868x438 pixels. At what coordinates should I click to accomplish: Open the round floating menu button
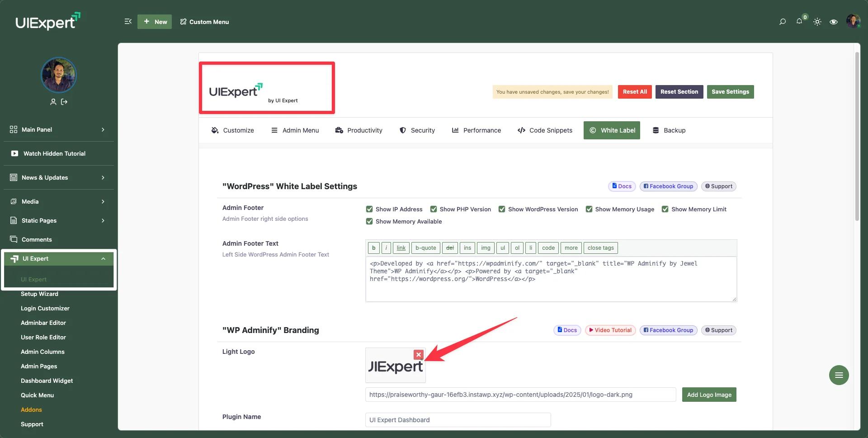click(839, 375)
